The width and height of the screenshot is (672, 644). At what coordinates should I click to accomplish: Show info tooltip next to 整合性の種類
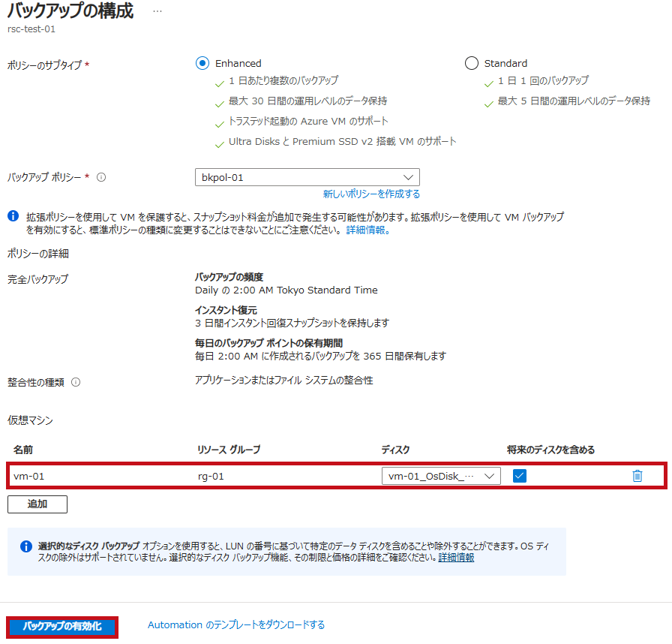pos(76,382)
